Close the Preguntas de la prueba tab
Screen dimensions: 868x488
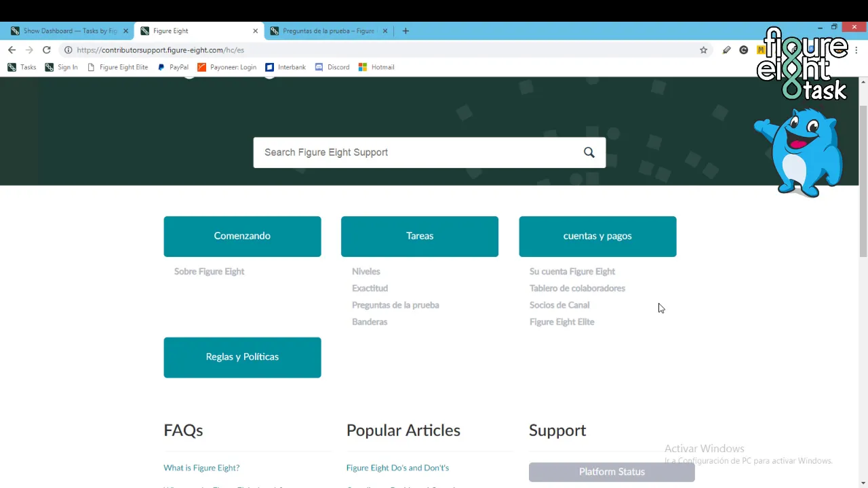click(384, 31)
